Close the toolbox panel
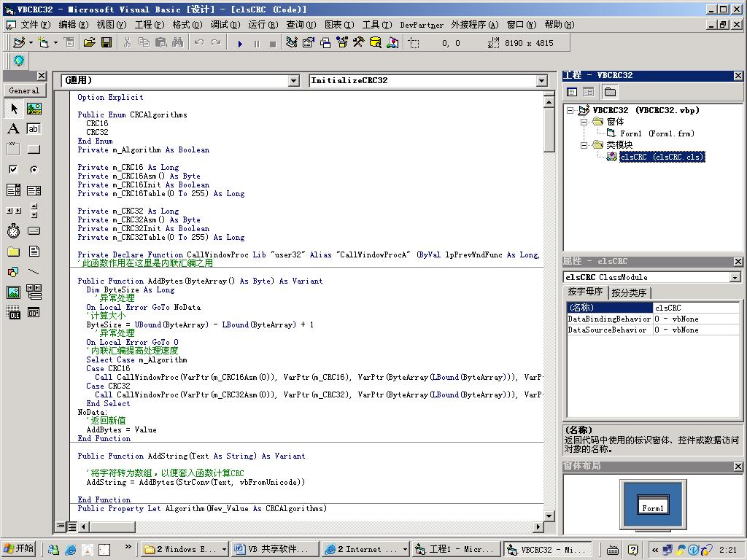Image resolution: width=747 pixels, height=560 pixels. point(42,75)
